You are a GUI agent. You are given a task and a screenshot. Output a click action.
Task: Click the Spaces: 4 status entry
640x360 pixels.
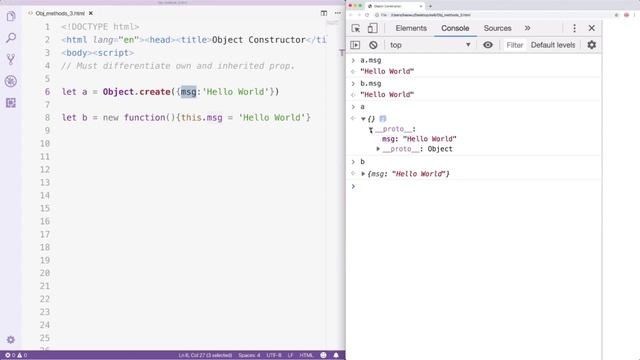[249, 355]
